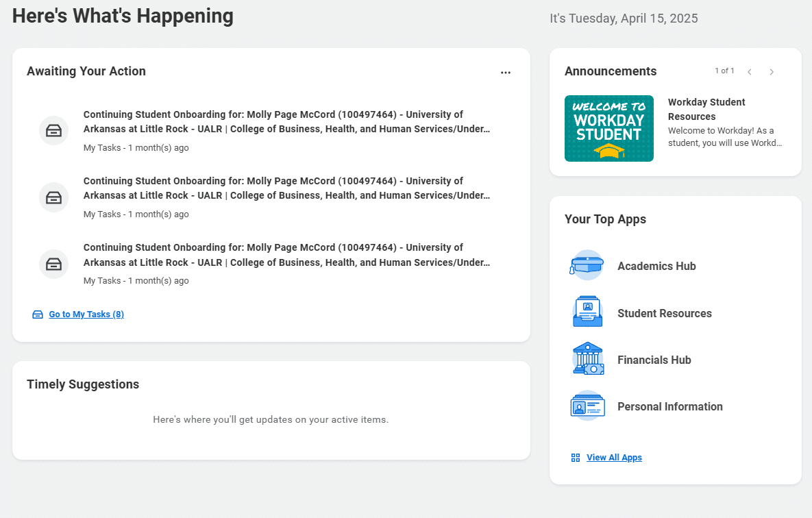Go to the previous announcement with left chevron

coord(750,72)
